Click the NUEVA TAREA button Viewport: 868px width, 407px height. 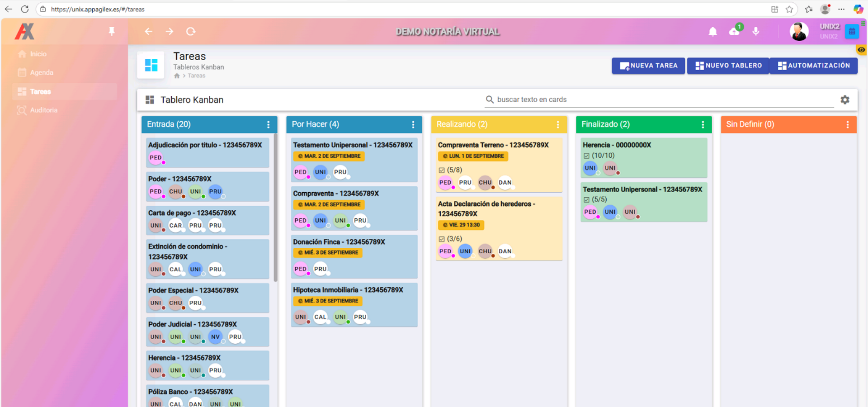[648, 66]
